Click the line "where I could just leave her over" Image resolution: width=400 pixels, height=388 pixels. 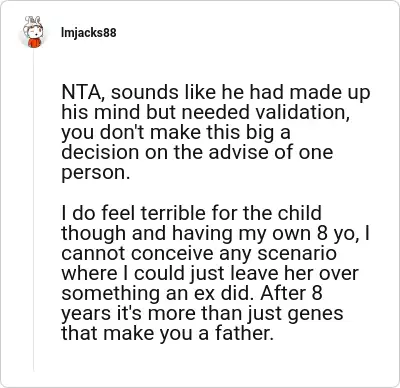[x=210, y=273]
